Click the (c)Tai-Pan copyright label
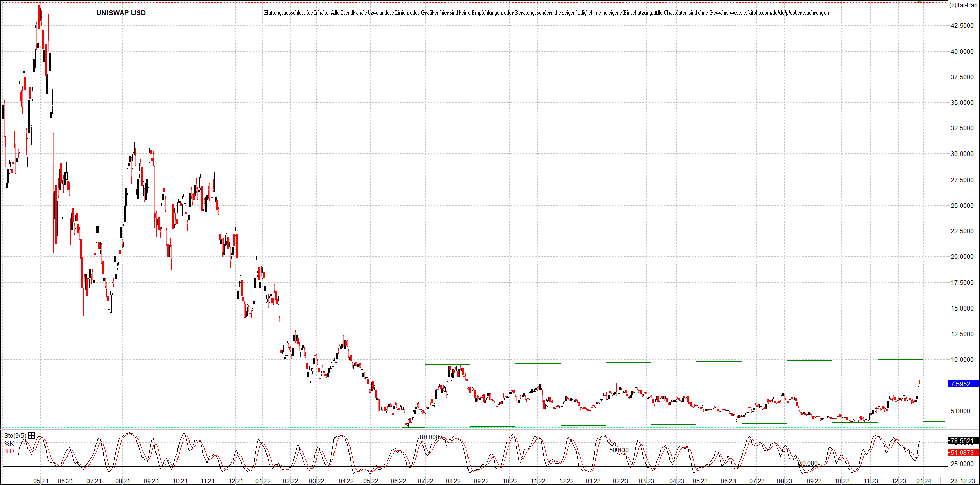The image size is (980, 485). click(x=963, y=5)
